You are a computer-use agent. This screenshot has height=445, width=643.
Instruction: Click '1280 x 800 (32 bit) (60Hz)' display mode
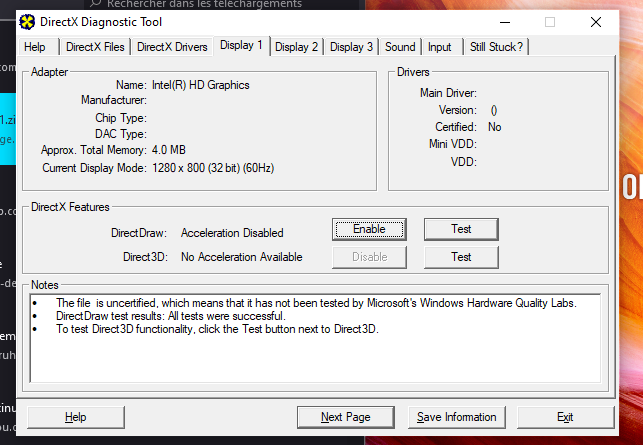coord(213,168)
